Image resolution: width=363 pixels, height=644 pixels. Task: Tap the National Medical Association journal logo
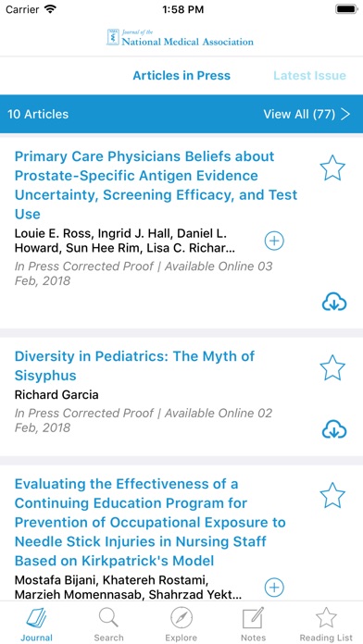[181, 37]
